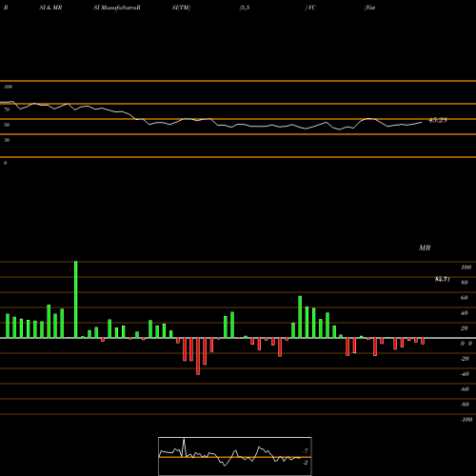476x476 pixels.
Task: Click the tallest green histogram bar
Action: tap(76, 300)
